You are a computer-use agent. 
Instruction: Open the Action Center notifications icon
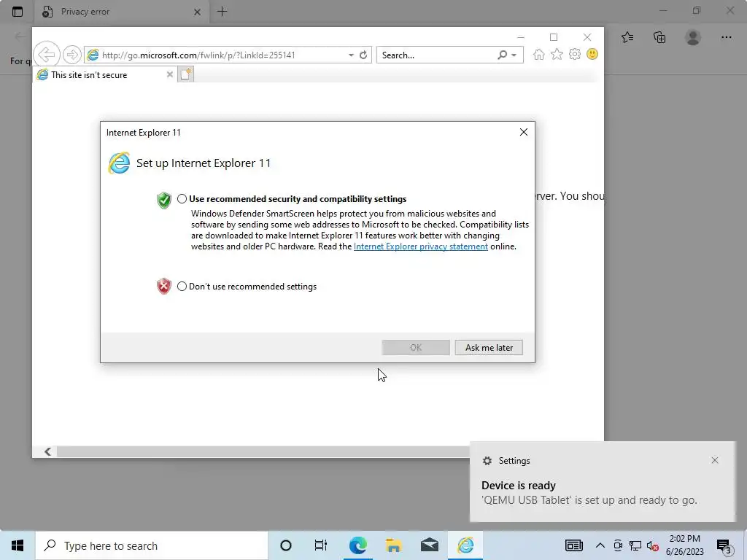pyautogui.click(x=724, y=545)
